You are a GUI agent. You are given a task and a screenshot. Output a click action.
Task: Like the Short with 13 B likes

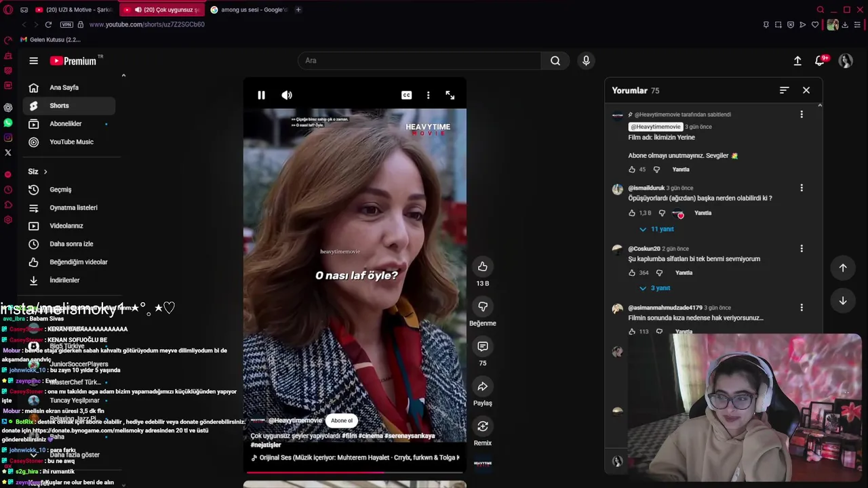coord(482,266)
